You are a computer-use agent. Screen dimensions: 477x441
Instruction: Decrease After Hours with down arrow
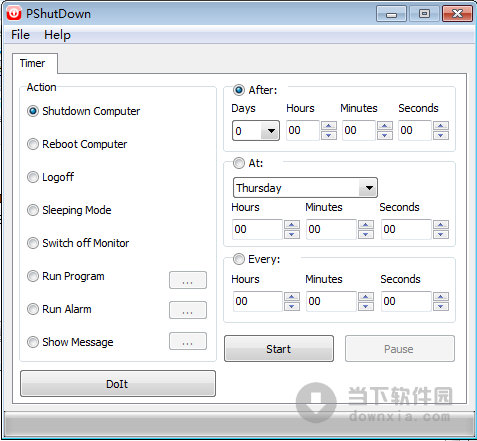click(x=329, y=135)
